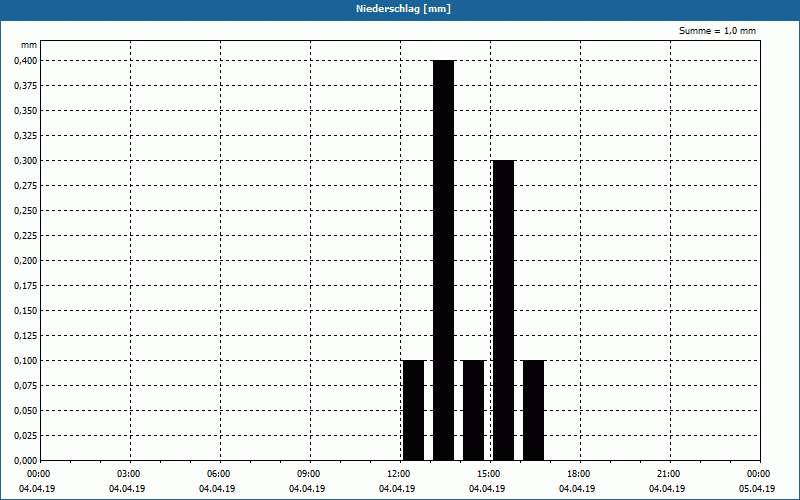The height and width of the screenshot is (500, 800).
Task: Click the 0,025 y-axis value
Action: click(x=26, y=436)
